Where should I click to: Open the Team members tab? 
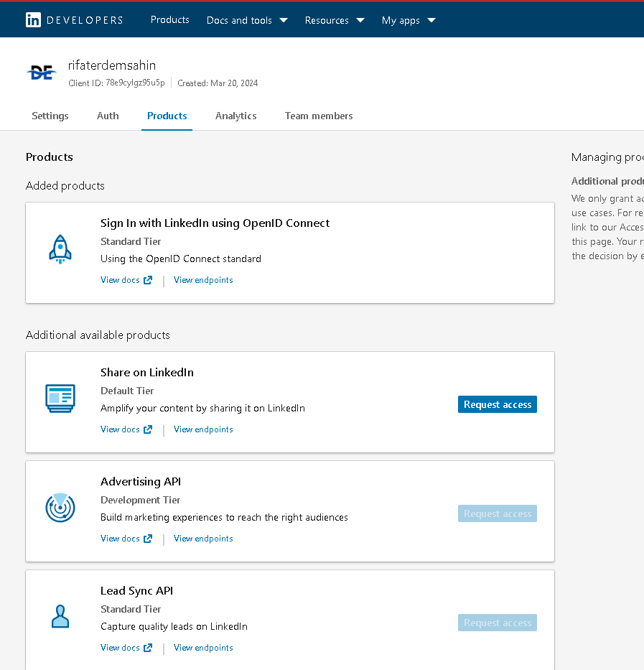coord(319,116)
